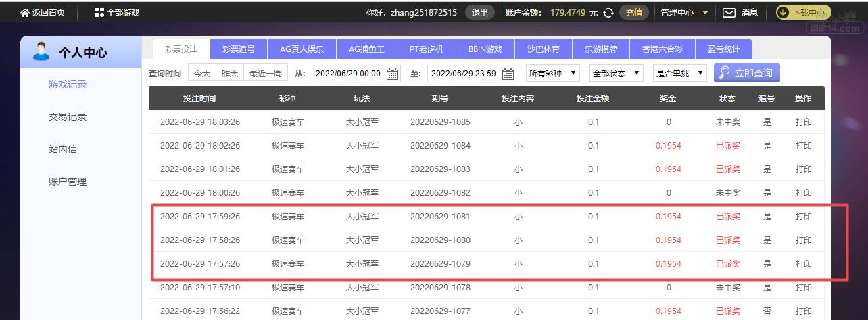Viewport: 868px width, 320px height.
Task: Click 打印 for period 20220629-1084
Action: point(803,146)
